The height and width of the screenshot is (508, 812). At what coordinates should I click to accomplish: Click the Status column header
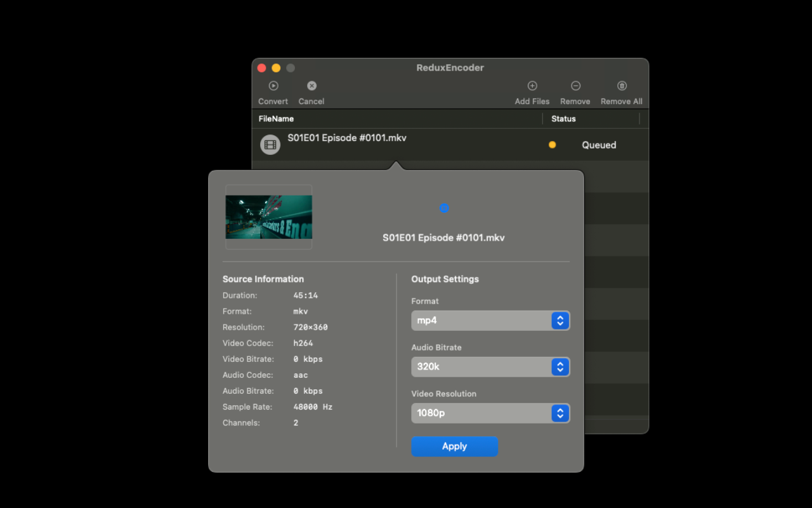[563, 119]
